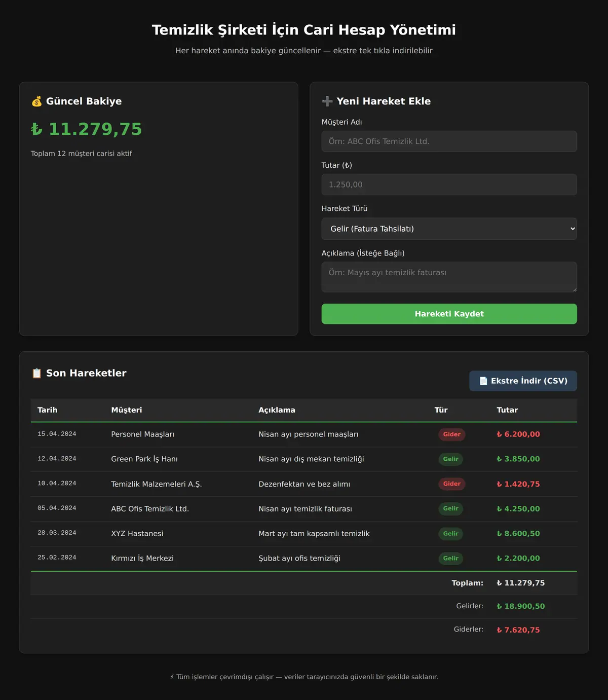This screenshot has width=608, height=700.
Task: Click the Müşteri column header
Action: point(127,410)
